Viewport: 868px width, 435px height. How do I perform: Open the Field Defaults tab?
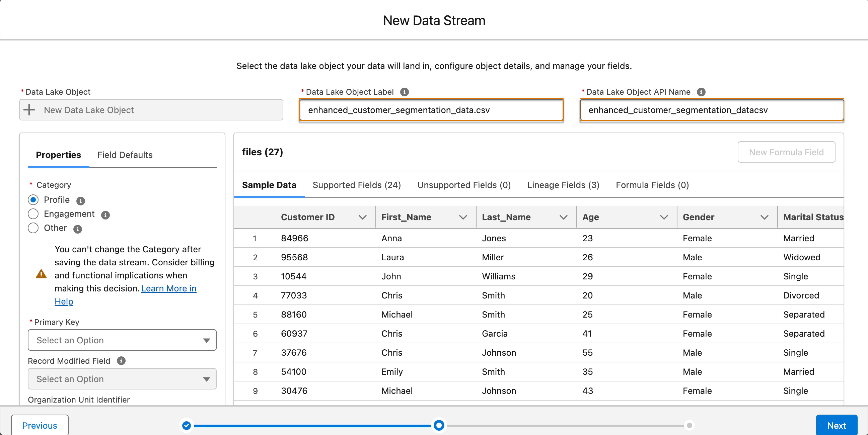tap(125, 155)
